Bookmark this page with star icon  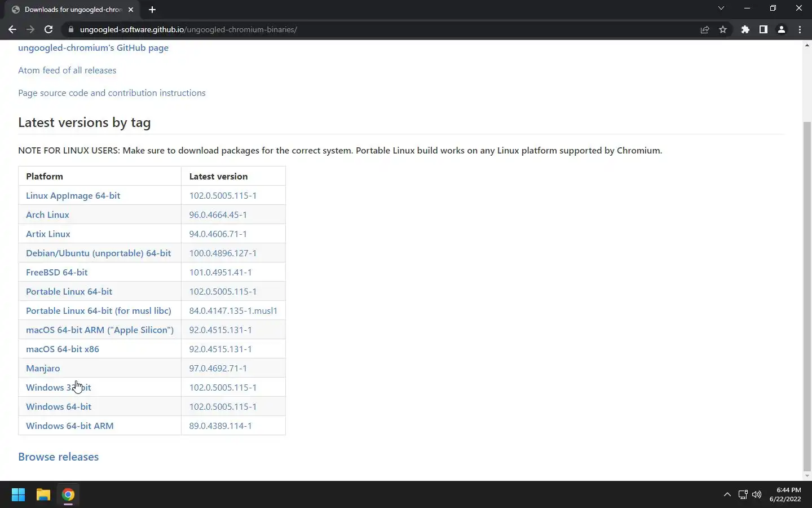[723, 29]
